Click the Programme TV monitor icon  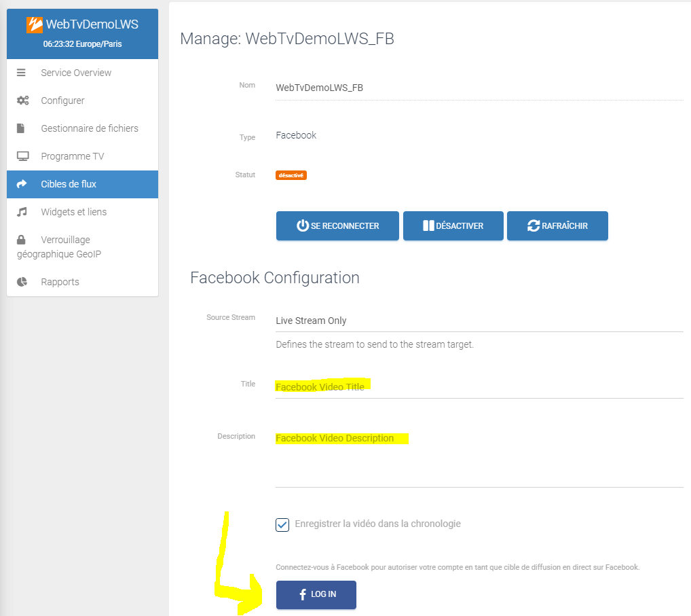tap(23, 156)
